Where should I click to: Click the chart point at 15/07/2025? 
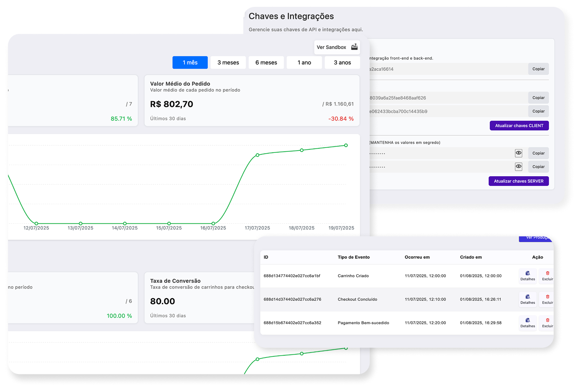169,223
